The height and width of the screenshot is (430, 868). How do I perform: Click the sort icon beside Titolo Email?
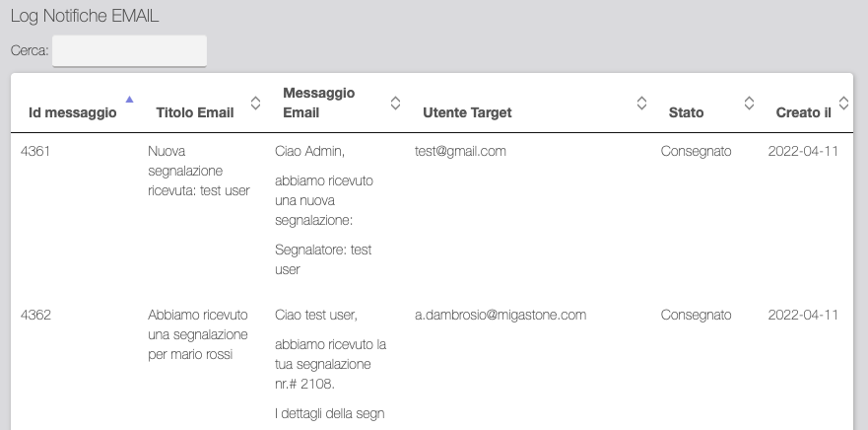255,103
